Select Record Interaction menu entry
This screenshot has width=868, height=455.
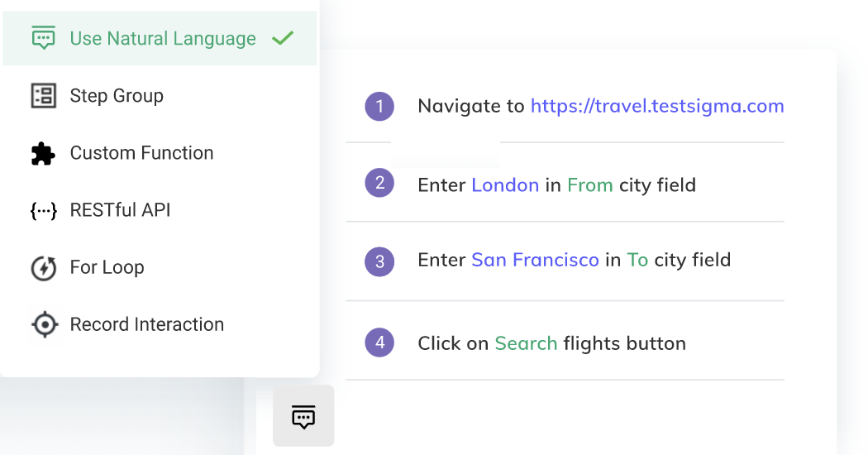146,324
